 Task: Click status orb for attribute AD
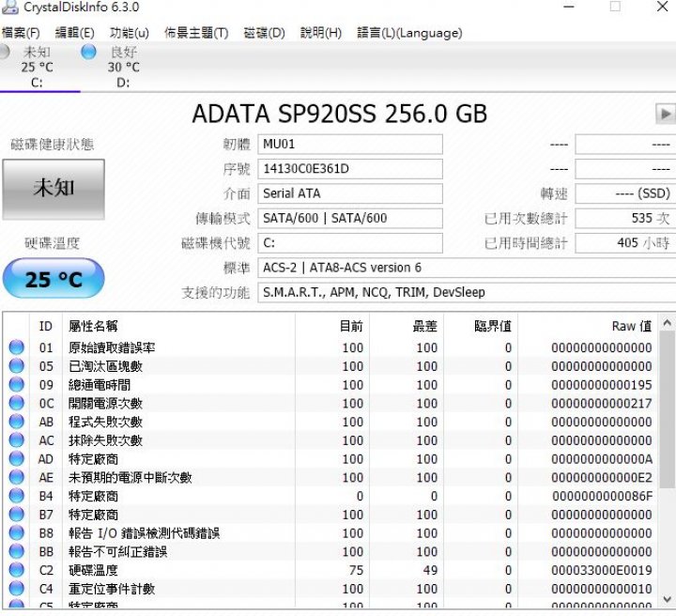16,458
